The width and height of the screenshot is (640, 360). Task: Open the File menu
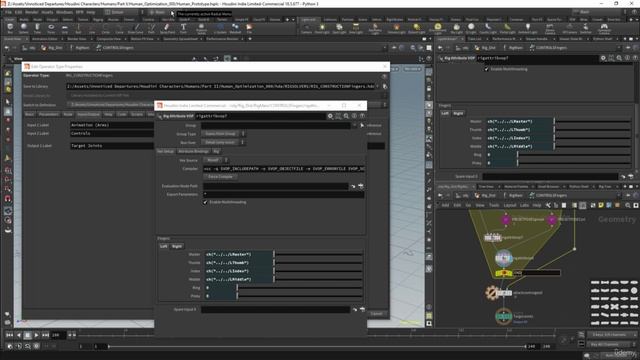point(8,12)
